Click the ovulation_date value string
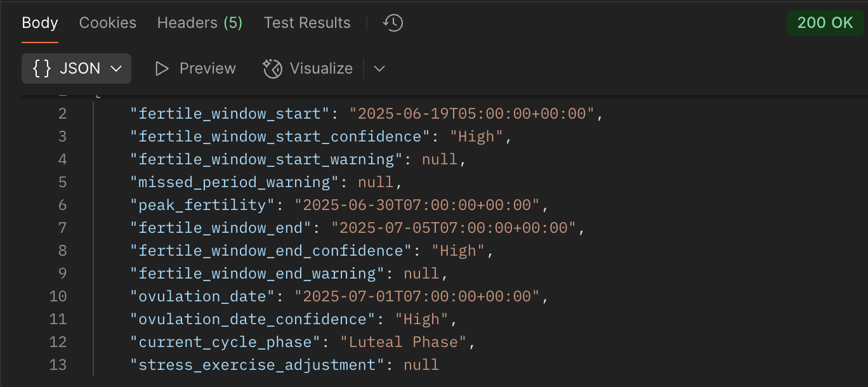 pyautogui.click(x=416, y=297)
